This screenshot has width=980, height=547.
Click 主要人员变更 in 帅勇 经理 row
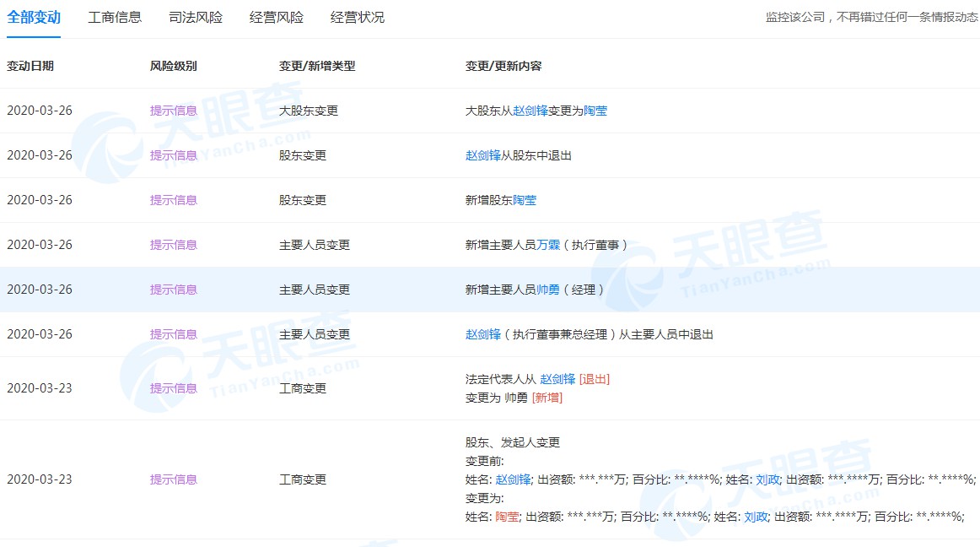pyautogui.click(x=315, y=290)
